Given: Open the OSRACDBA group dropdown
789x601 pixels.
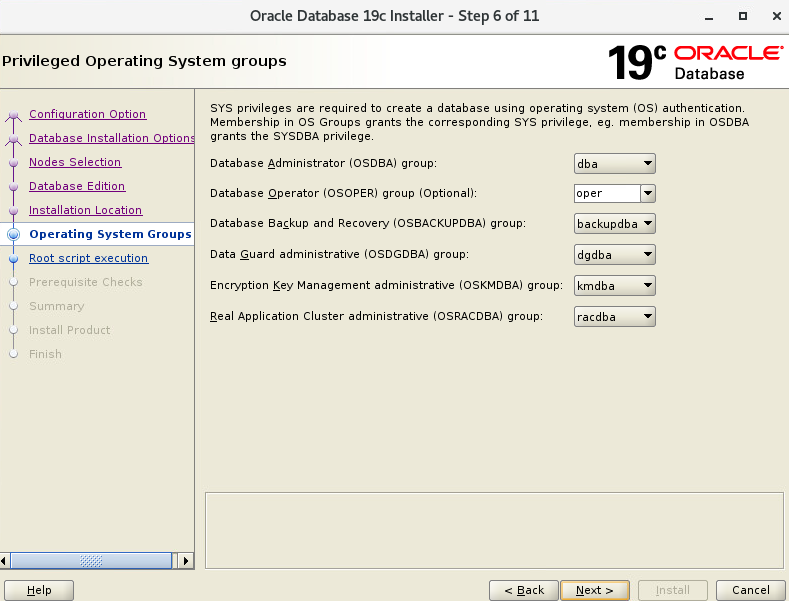Looking at the screenshot, I should click(x=615, y=317).
